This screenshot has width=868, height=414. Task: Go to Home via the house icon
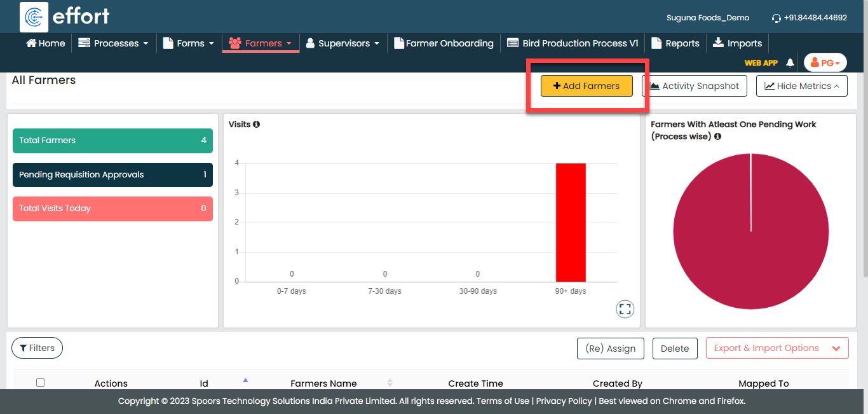(x=31, y=43)
